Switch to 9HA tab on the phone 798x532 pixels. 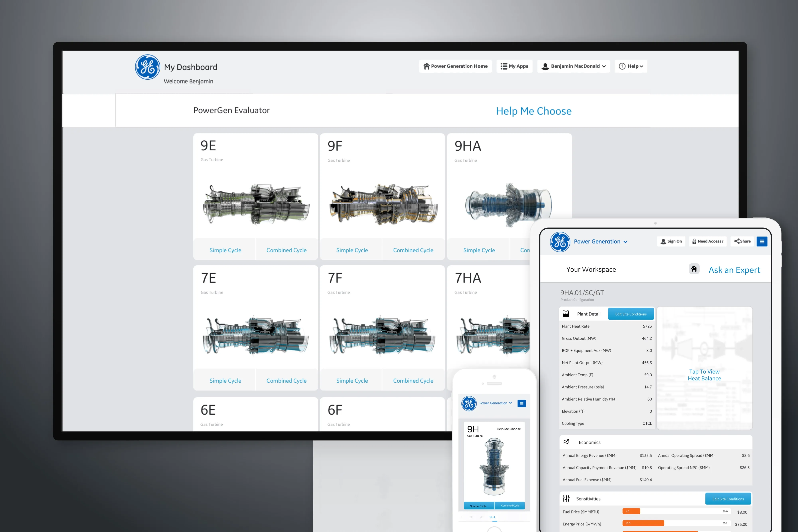point(492,517)
